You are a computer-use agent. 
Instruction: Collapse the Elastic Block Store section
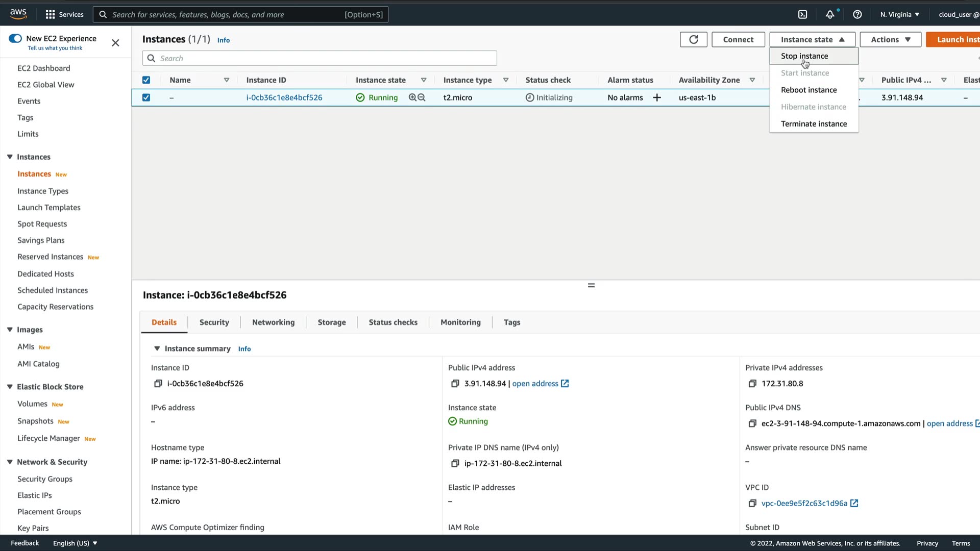10,387
